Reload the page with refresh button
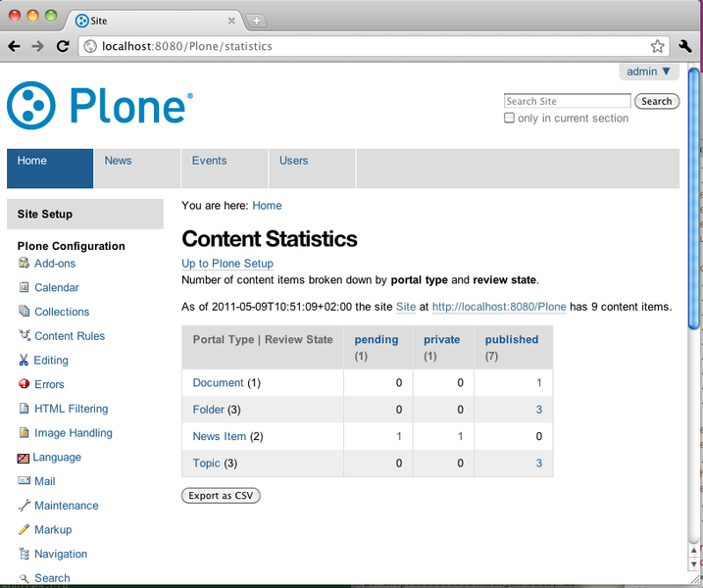Image resolution: width=703 pixels, height=588 pixels. (x=63, y=46)
